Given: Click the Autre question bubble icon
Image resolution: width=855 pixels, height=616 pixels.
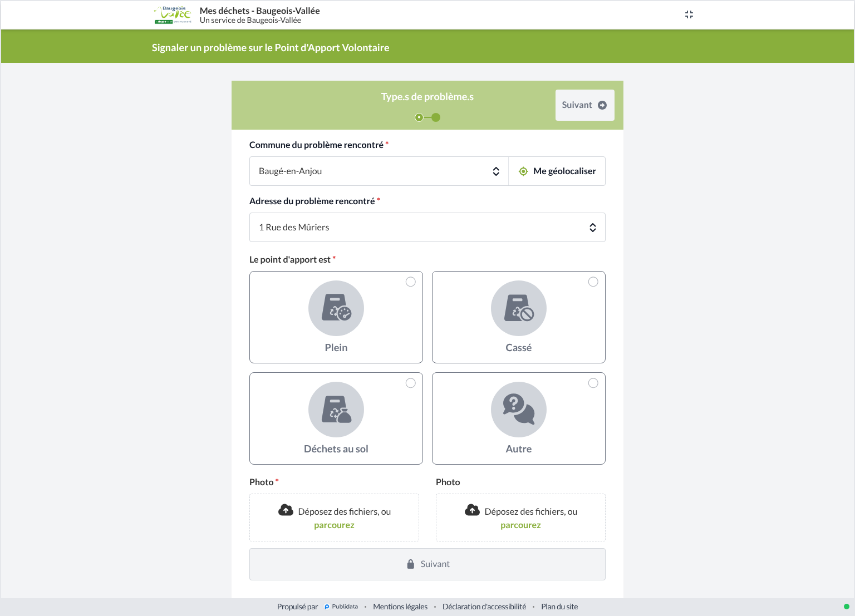Looking at the screenshot, I should tap(519, 410).
